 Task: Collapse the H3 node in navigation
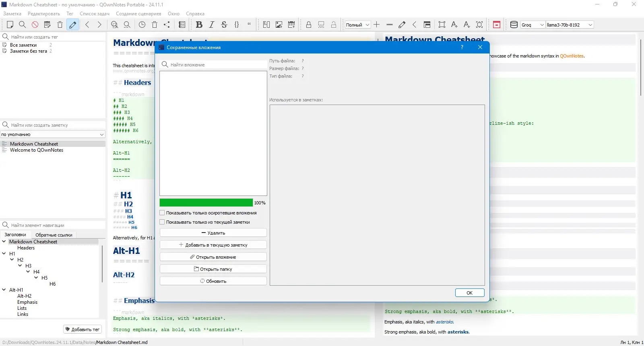[x=20, y=266]
